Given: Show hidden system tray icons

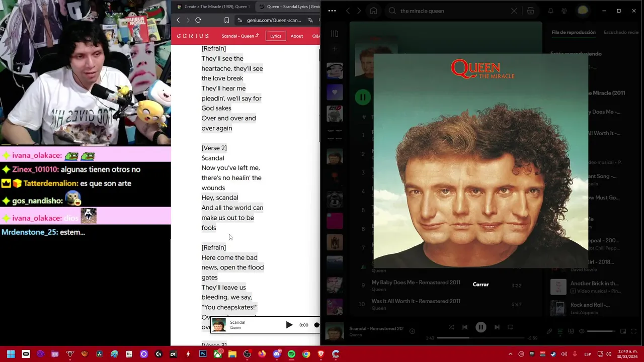Looking at the screenshot, I should pos(510,354).
